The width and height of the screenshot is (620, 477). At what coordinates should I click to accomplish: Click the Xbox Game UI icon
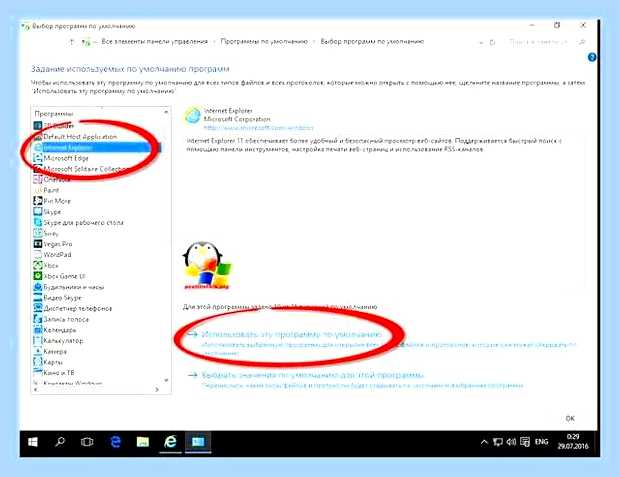[38, 276]
